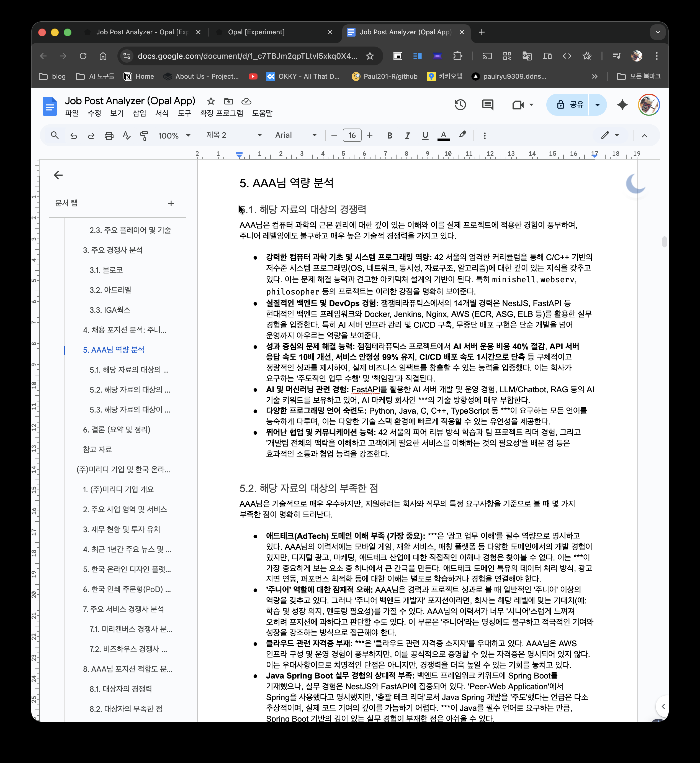Click the font size input field

[352, 135]
